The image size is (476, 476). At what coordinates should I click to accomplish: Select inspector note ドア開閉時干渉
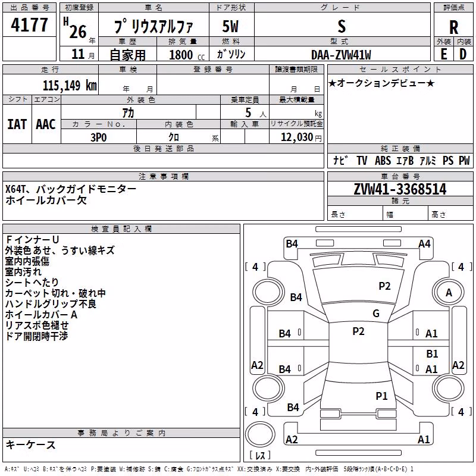(x=36, y=336)
